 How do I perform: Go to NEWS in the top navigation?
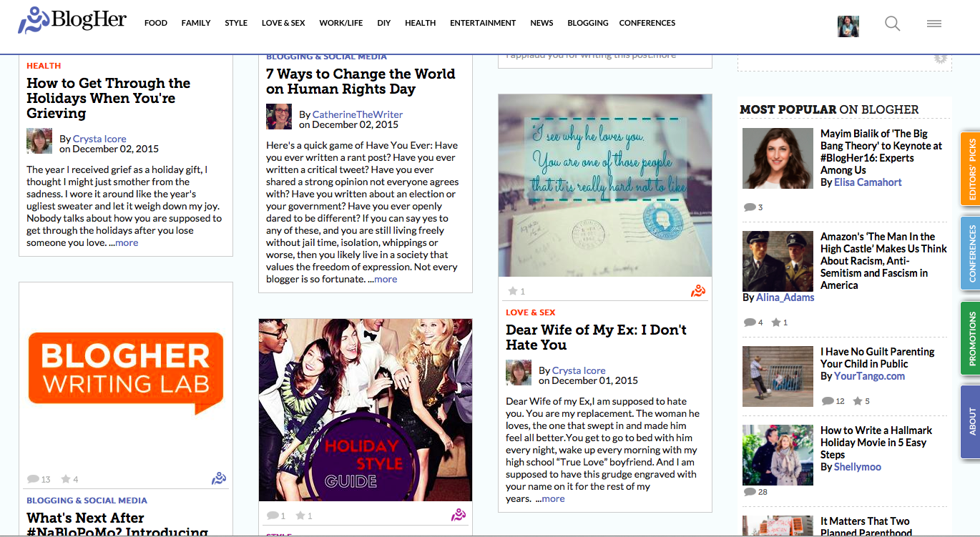tap(542, 23)
